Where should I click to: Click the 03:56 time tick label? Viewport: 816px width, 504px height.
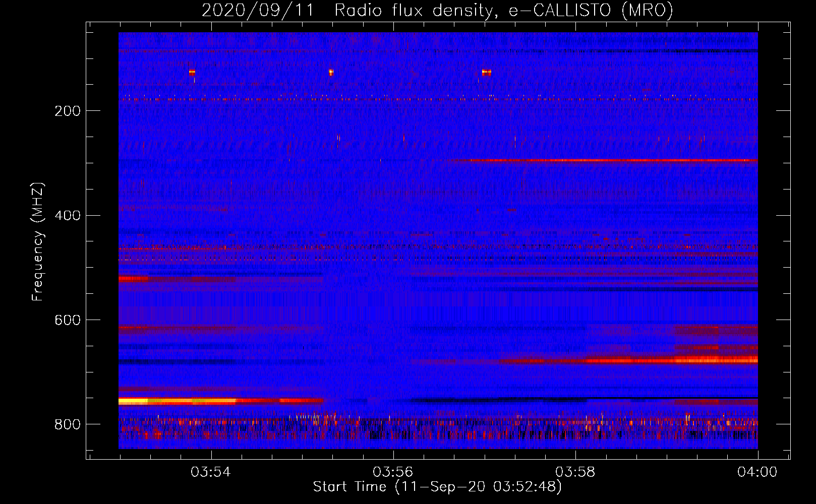tap(393, 472)
